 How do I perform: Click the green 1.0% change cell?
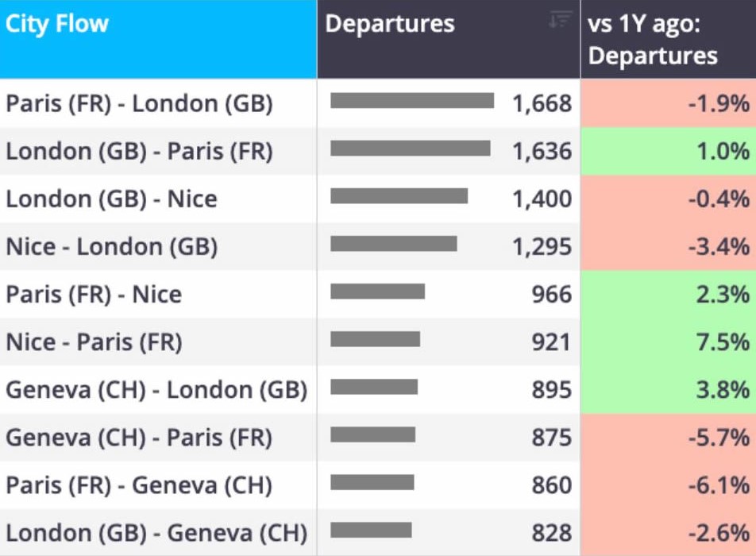(669, 151)
